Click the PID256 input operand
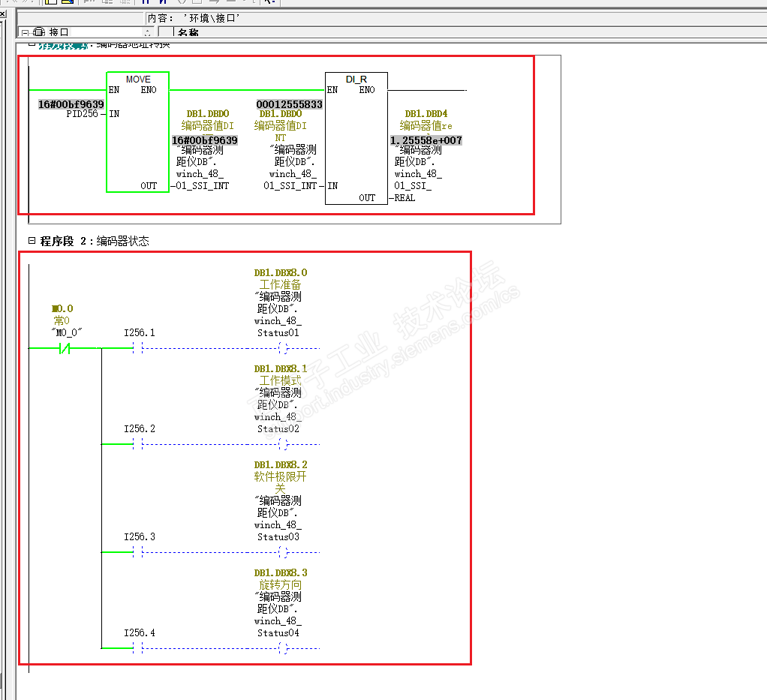The height and width of the screenshot is (700, 767). 83,113
